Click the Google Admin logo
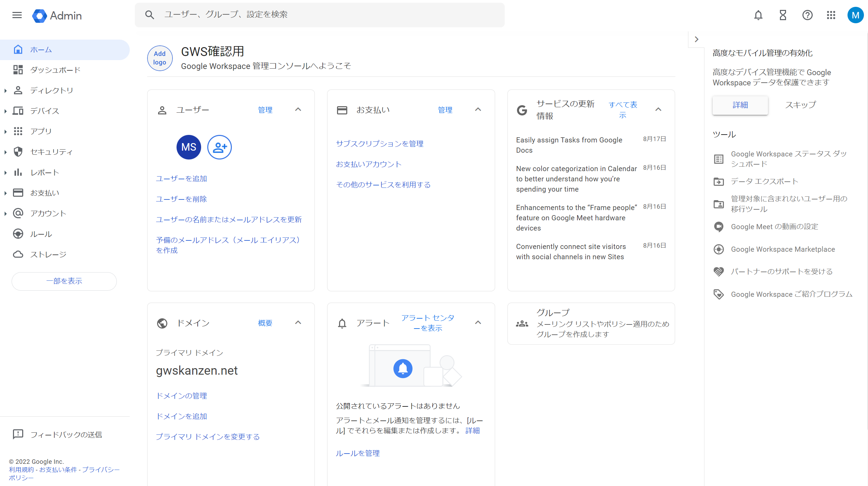The width and height of the screenshot is (868, 486). pos(57,16)
